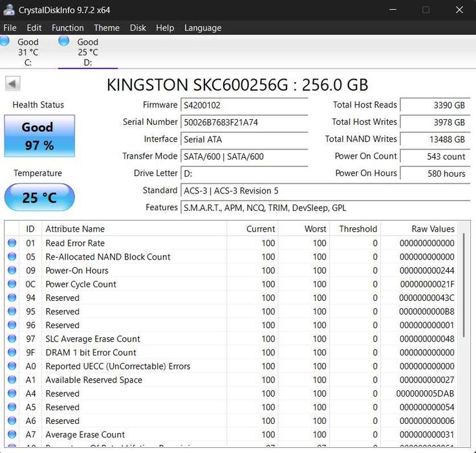Click the SMART table vertical scrollbar thumb
This screenshot has width=476, height=453.
[x=464, y=285]
